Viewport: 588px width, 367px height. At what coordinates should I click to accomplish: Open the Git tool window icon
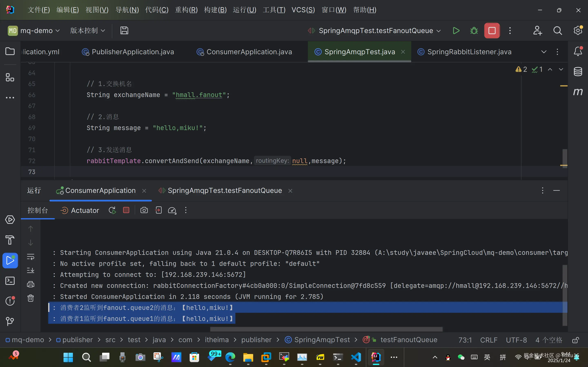(10, 321)
